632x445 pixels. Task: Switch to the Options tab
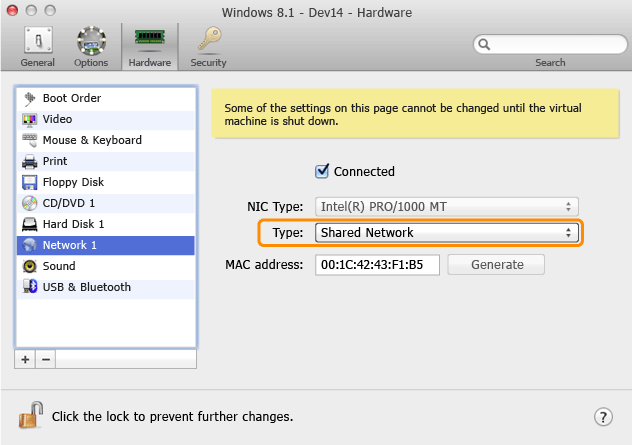pos(91,46)
